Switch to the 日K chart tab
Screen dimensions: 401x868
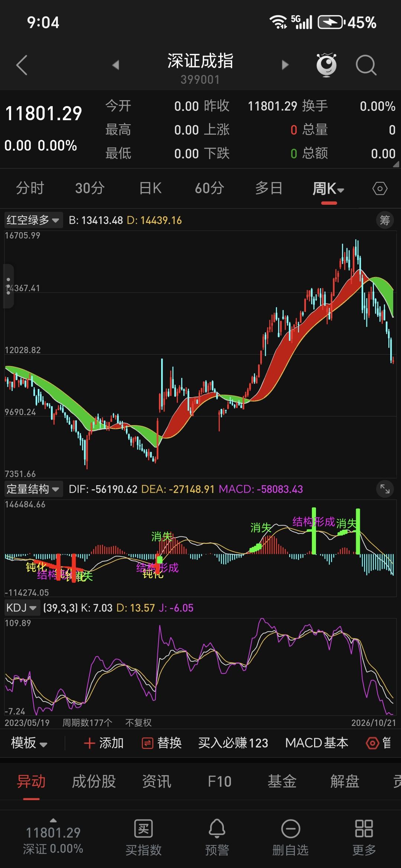tap(150, 188)
